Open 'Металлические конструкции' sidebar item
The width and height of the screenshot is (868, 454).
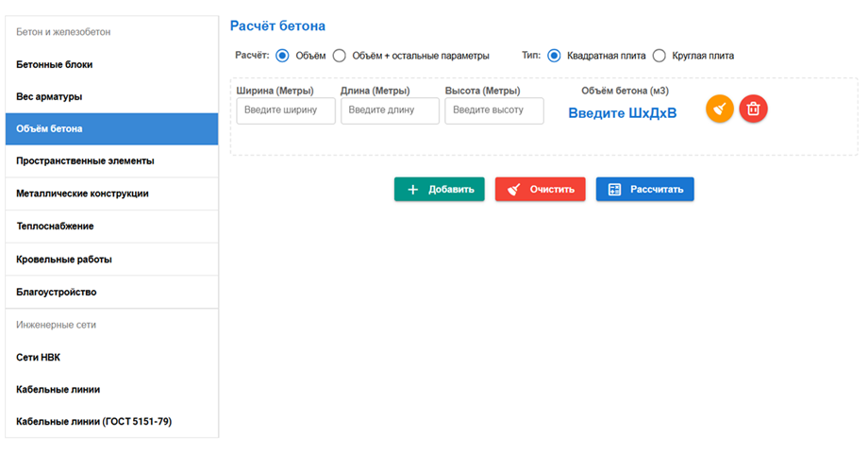coord(111,193)
